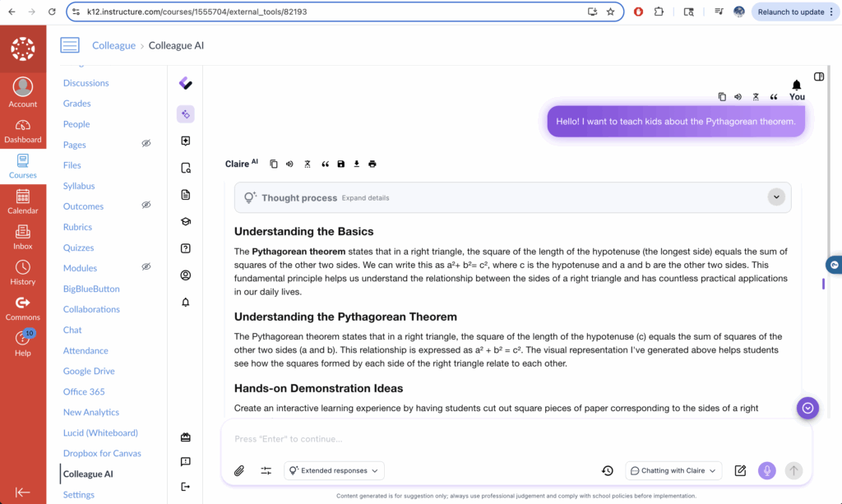Click the print icon on Claire's response
Screen dimensions: 842x504
tap(372, 164)
